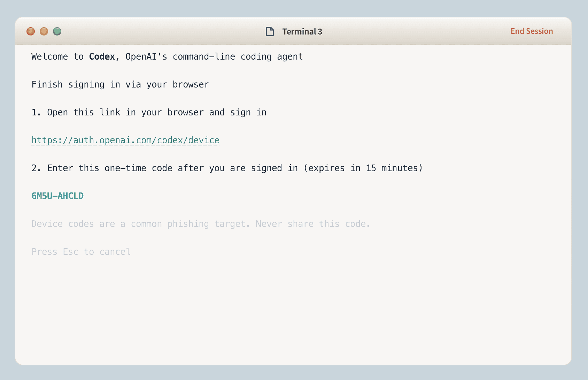This screenshot has width=588, height=380.
Task: Click the Terminal 3 window title
Action: (302, 31)
